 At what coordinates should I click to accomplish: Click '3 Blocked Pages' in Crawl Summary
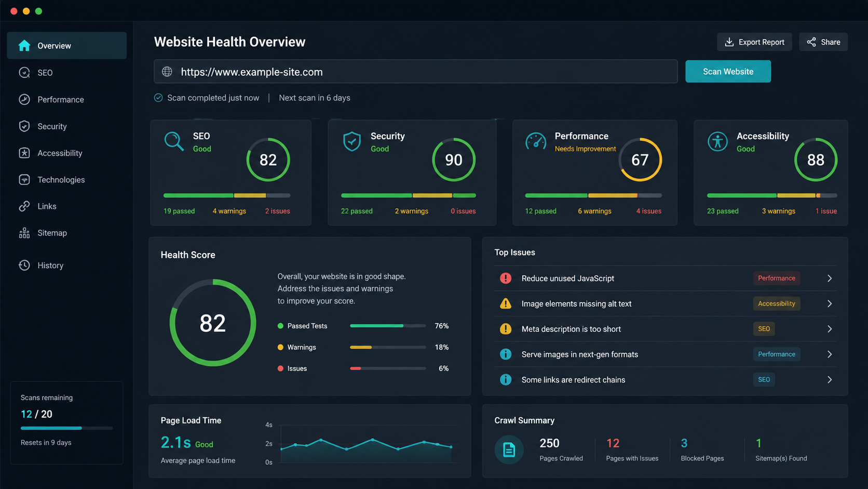coord(702,450)
